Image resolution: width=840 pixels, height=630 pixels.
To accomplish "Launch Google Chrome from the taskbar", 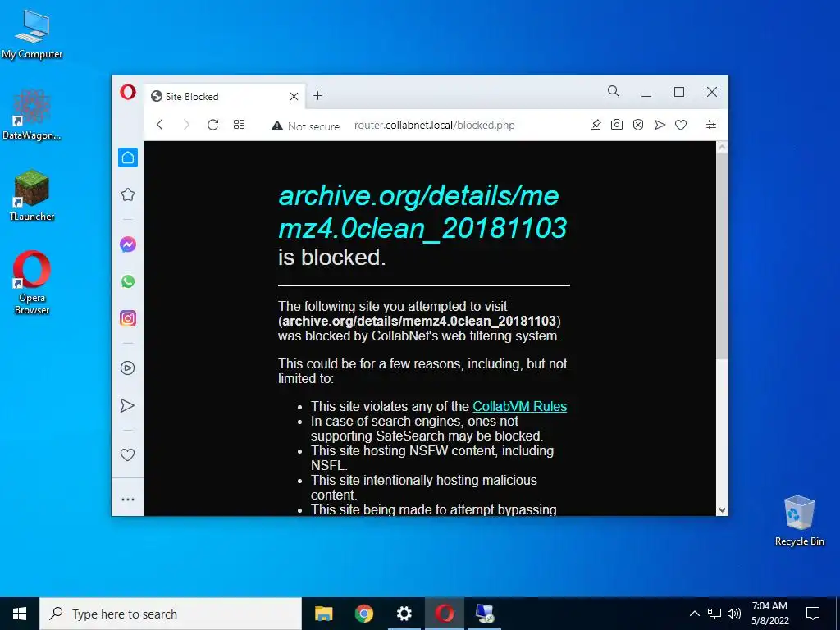I will (x=363, y=614).
